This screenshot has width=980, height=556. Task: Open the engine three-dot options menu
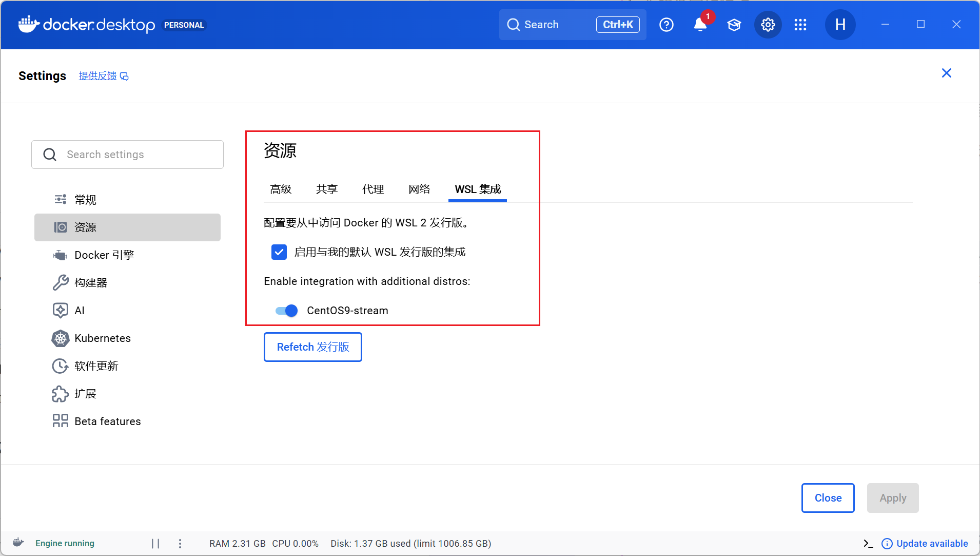pyautogui.click(x=180, y=544)
